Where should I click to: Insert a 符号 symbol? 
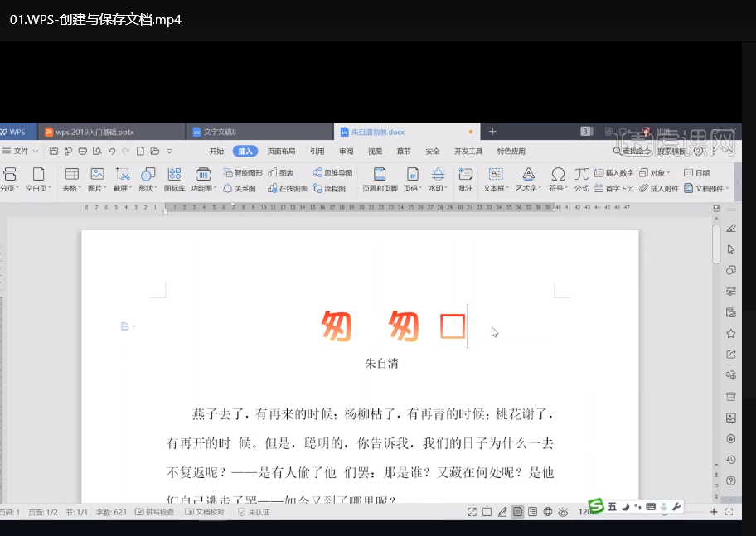pyautogui.click(x=558, y=179)
